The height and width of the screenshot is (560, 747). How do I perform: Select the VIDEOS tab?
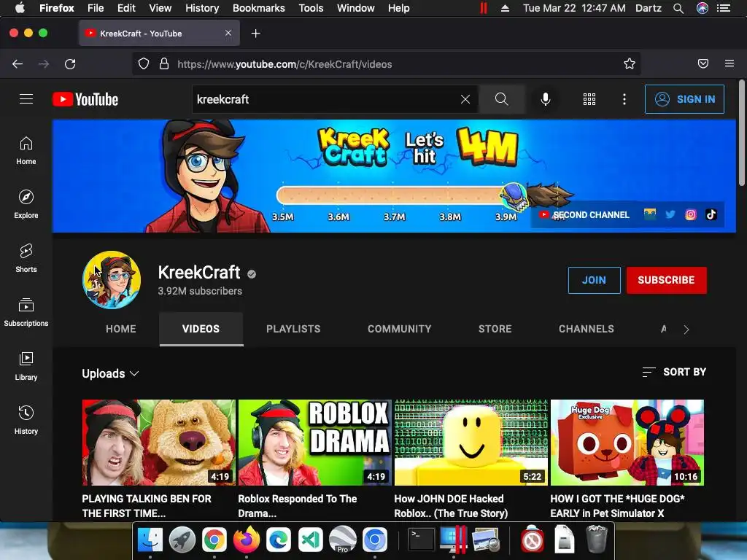pos(201,329)
